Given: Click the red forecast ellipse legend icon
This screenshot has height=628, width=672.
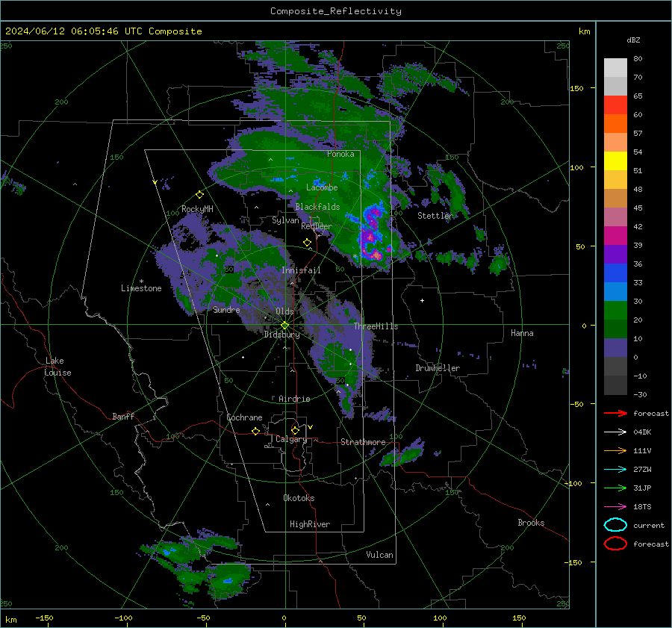Looking at the screenshot, I should pyautogui.click(x=615, y=544).
